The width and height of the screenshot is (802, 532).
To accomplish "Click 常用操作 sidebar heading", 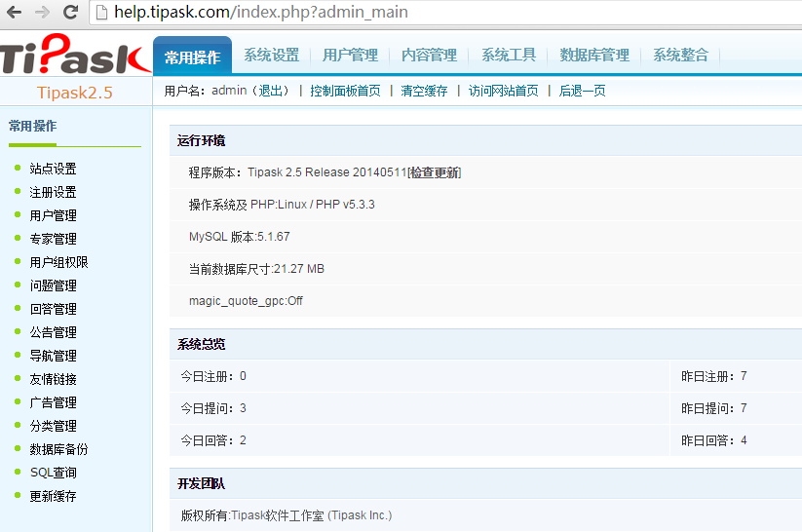I will (33, 126).
